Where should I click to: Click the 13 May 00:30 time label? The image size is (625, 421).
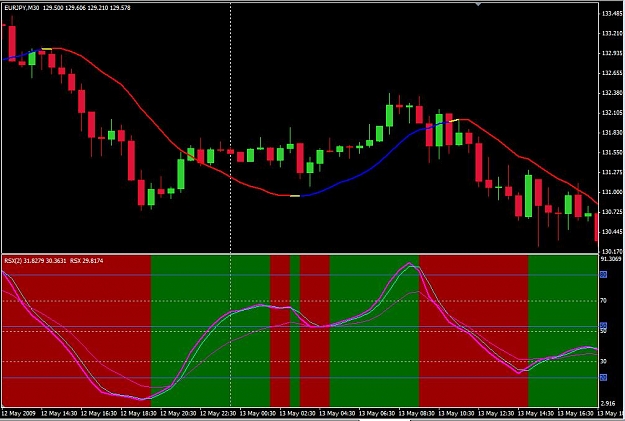click(x=257, y=413)
